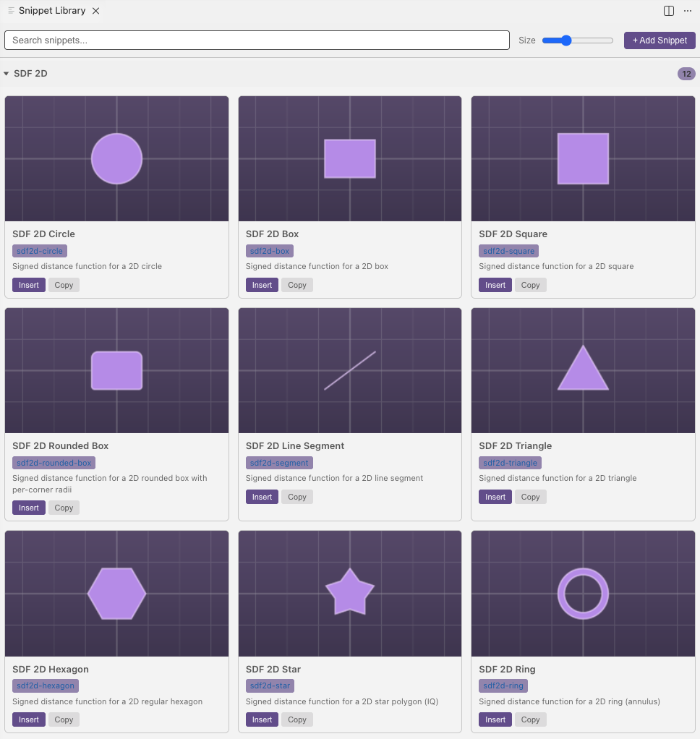Click the split editor layout icon
The height and width of the screenshot is (739, 700).
(x=668, y=11)
